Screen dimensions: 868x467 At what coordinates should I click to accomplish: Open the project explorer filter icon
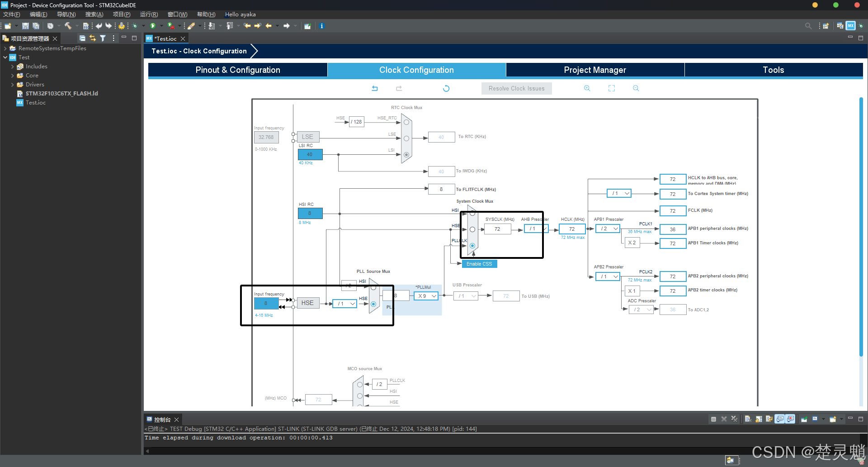pos(103,38)
